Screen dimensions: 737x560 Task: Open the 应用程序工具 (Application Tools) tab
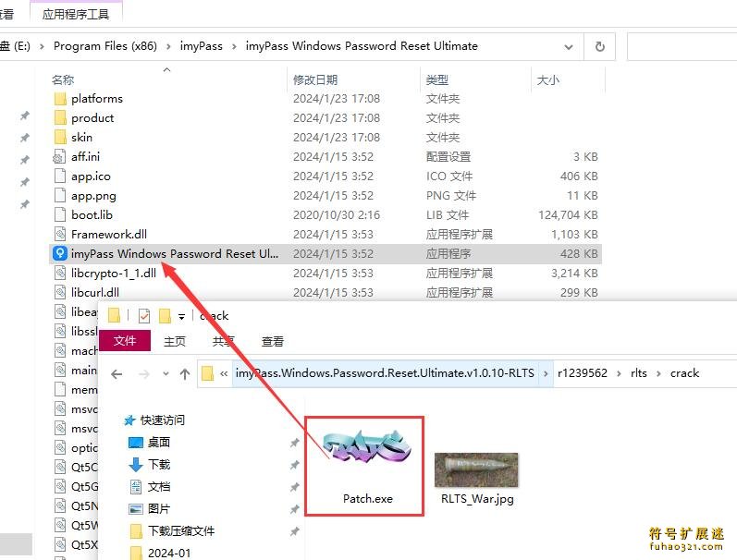(x=76, y=14)
